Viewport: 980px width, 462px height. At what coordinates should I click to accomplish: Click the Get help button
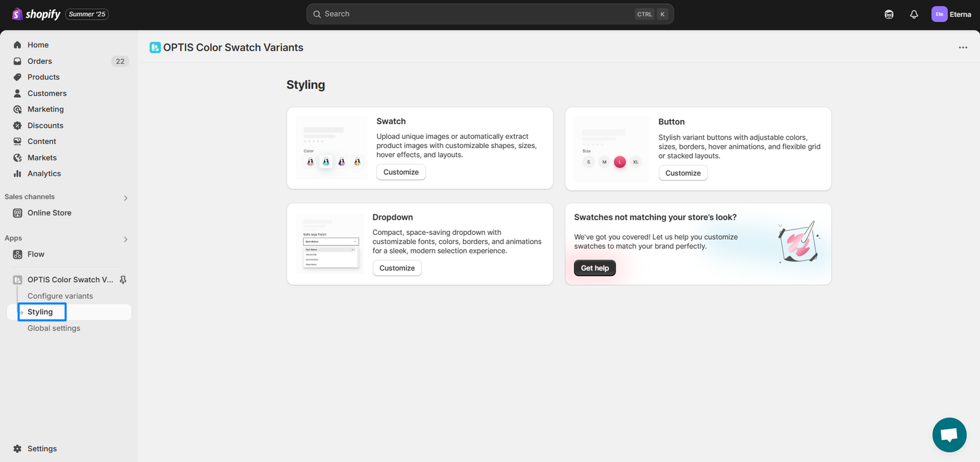click(x=595, y=268)
